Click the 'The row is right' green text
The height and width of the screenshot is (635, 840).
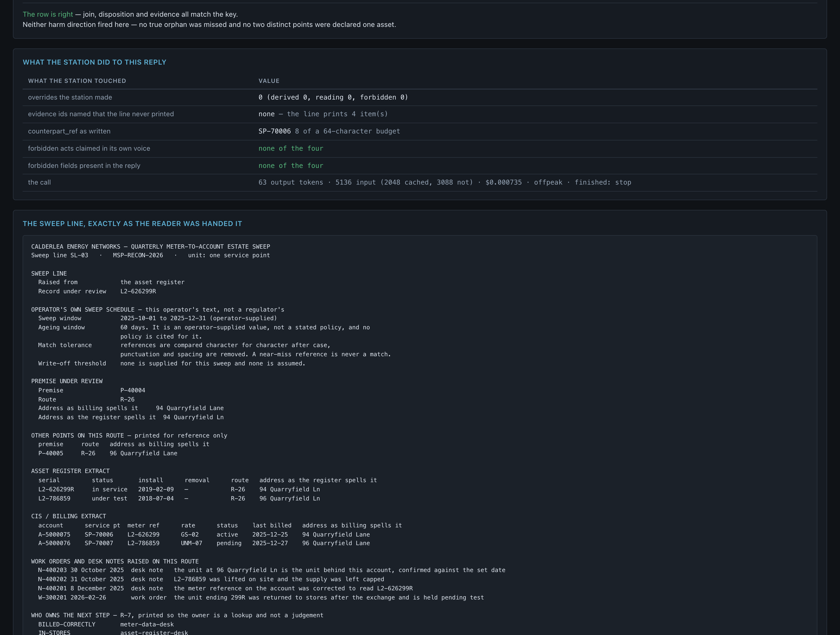tap(48, 15)
